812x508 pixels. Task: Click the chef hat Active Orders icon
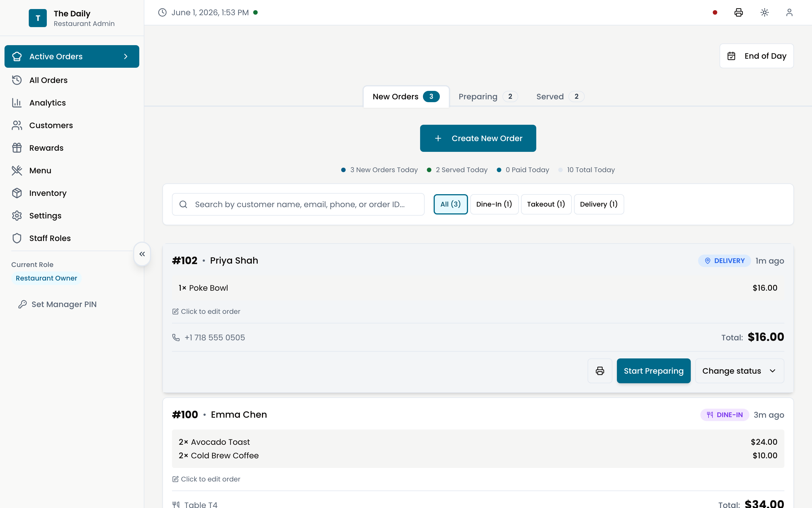(17, 56)
